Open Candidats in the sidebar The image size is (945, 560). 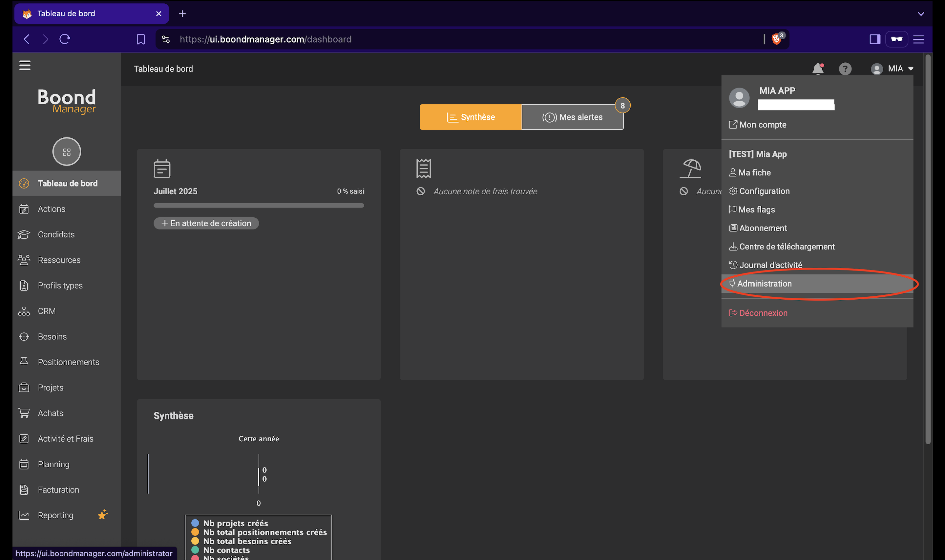point(67,234)
